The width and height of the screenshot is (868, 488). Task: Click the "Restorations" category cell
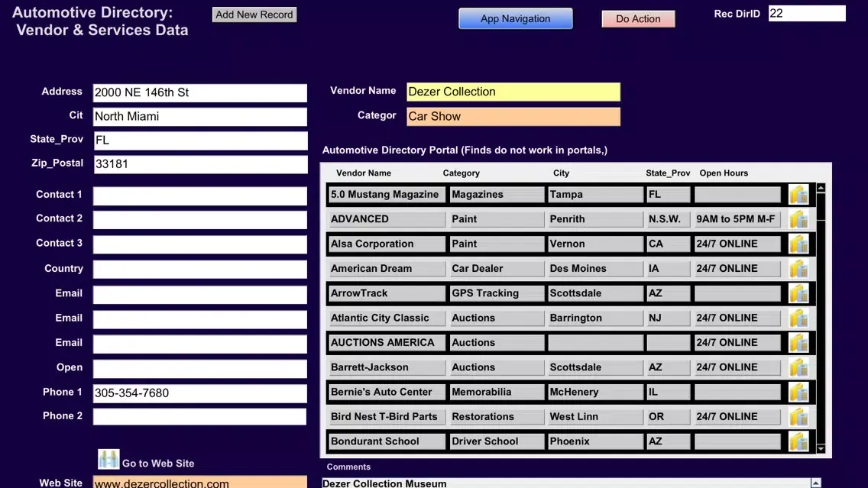point(497,417)
